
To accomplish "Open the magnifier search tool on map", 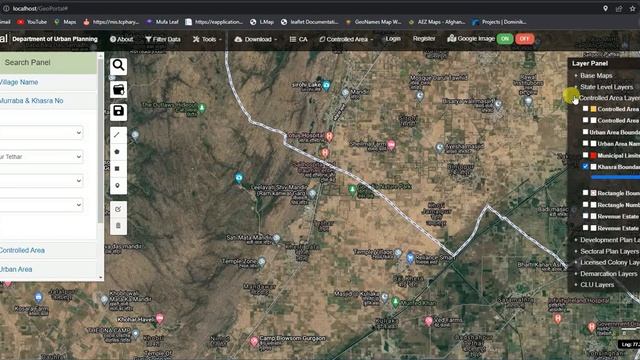I will coord(118,65).
